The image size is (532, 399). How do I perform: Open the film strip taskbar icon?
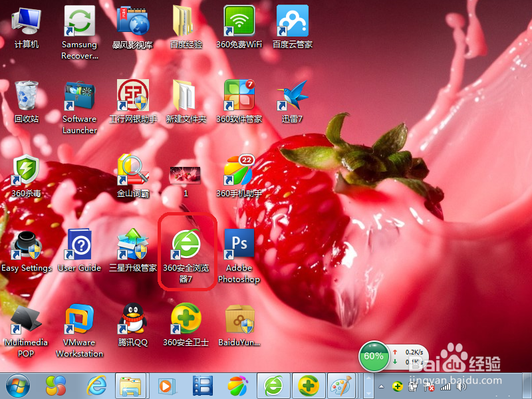click(203, 386)
